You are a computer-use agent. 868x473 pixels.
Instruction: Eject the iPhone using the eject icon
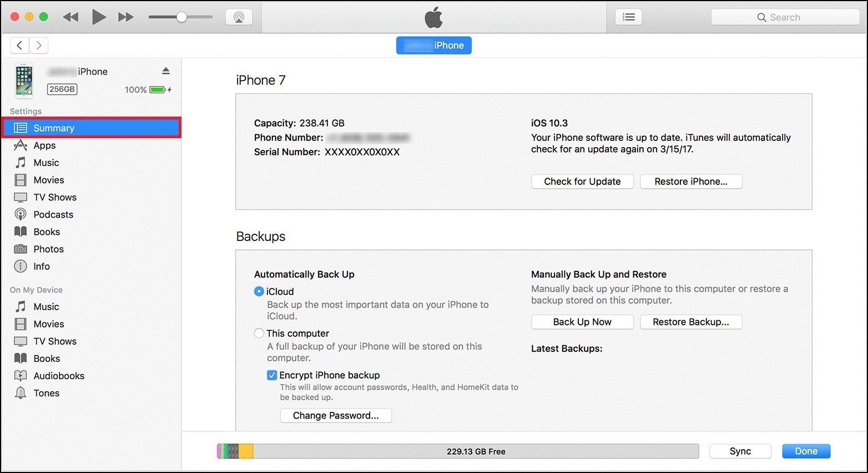tap(165, 71)
